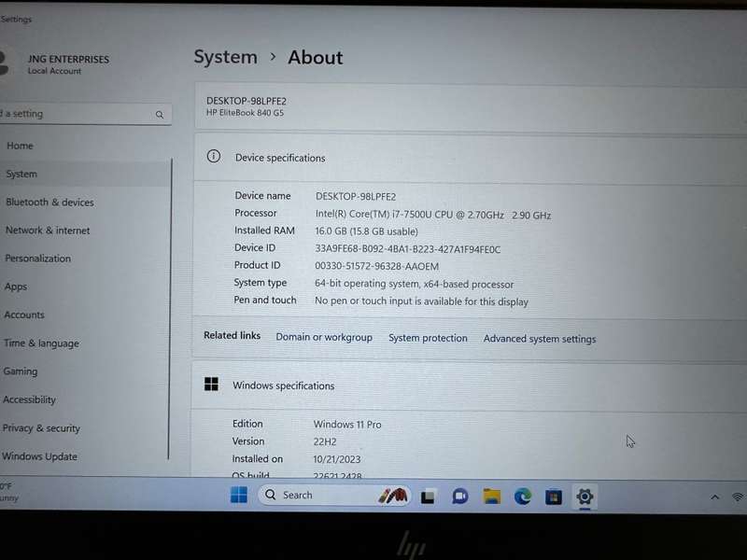This screenshot has height=560, width=747.
Task: Open File Explorer from the taskbar
Action: pos(491,497)
